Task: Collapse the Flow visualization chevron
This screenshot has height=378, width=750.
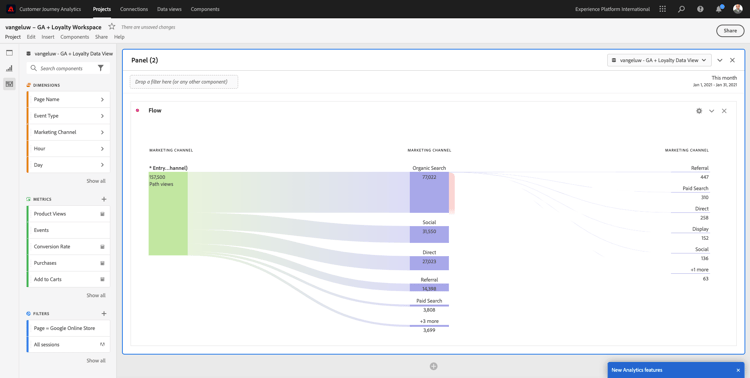Action: coord(711,111)
